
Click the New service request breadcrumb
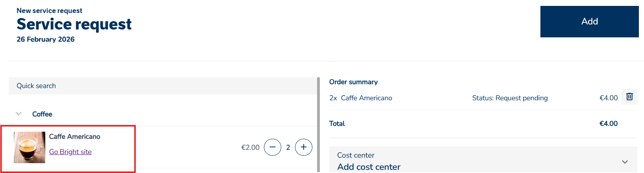tap(49, 11)
